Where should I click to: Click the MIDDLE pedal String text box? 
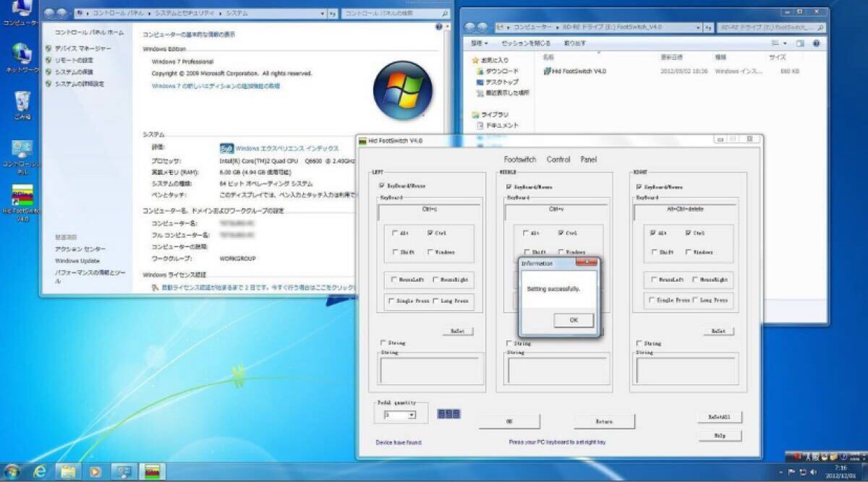558,370
